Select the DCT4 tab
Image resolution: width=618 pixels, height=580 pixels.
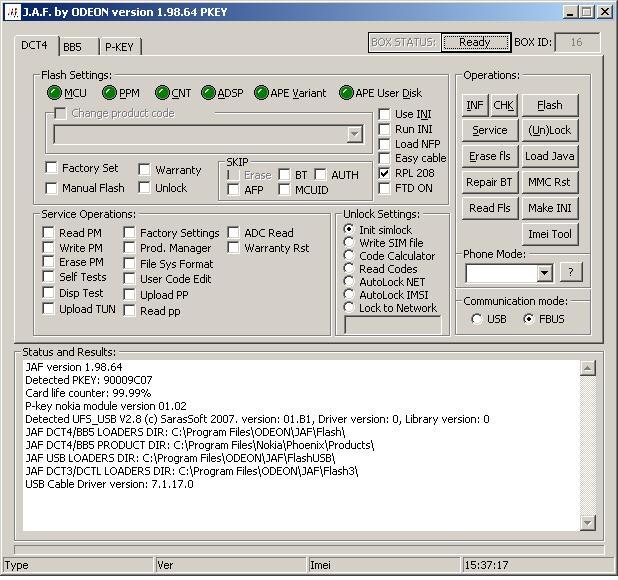click(x=35, y=45)
